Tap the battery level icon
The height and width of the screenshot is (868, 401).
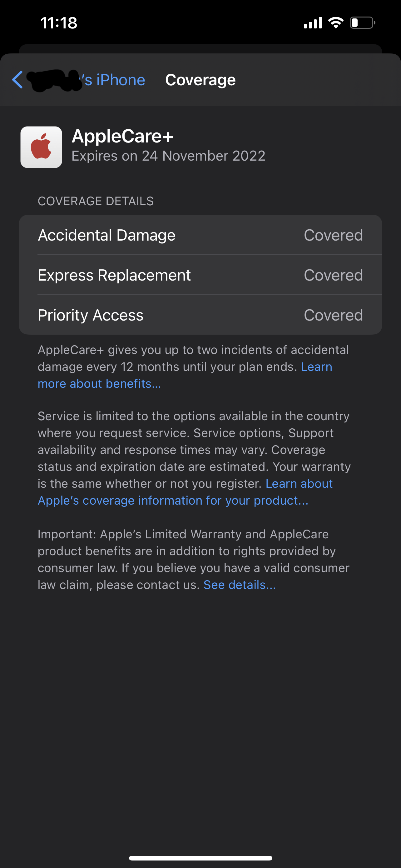point(362,23)
